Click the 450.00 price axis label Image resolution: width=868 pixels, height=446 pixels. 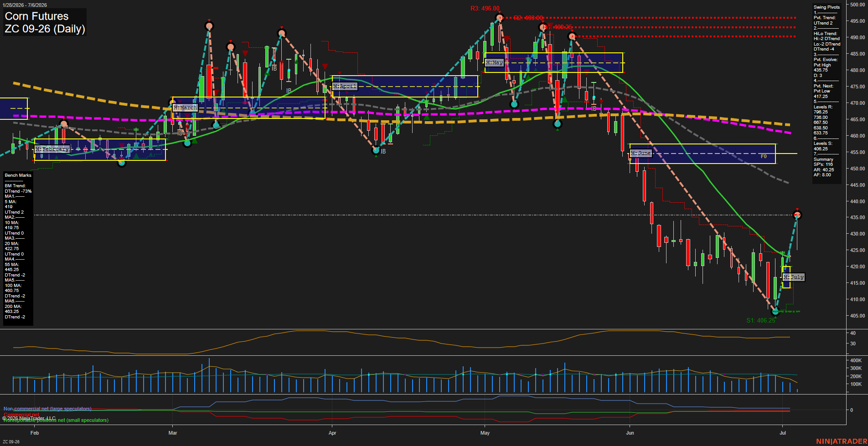858,169
